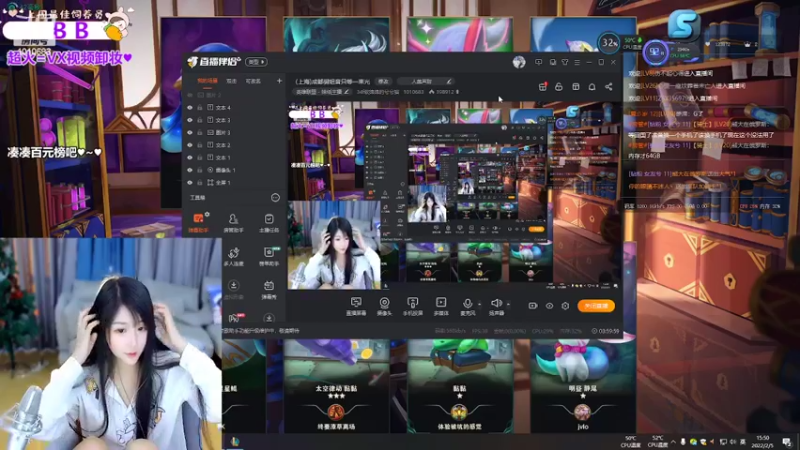This screenshot has height=450, width=800.
Task: Toggle lock on the 文本 4 layer
Action: click(199, 108)
